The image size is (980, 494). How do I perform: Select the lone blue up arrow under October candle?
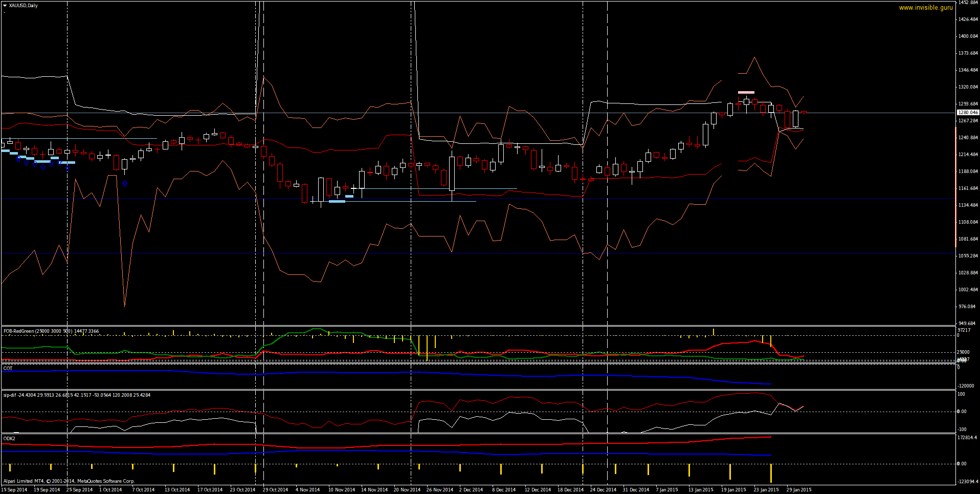pyautogui.click(x=125, y=183)
